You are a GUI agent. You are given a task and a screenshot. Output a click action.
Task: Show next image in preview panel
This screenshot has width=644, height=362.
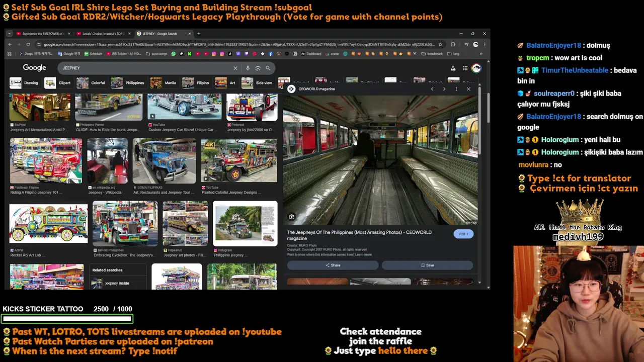(444, 89)
